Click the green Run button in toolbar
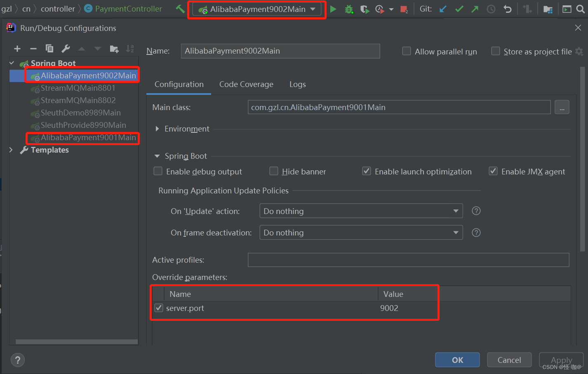This screenshot has width=588, height=374. click(333, 9)
